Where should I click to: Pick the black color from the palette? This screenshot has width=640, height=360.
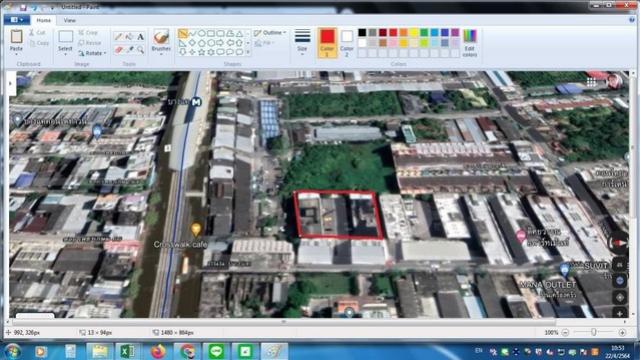tap(362, 33)
